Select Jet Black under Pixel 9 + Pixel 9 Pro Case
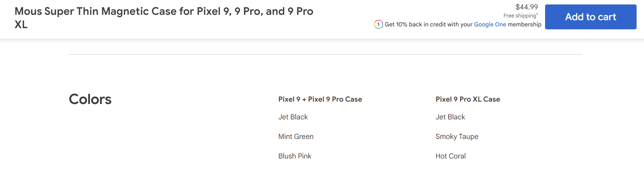 pos(293,117)
